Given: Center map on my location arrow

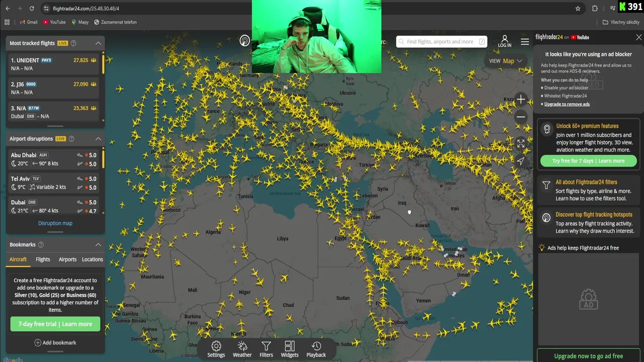Looking at the screenshot, I should 521,161.
